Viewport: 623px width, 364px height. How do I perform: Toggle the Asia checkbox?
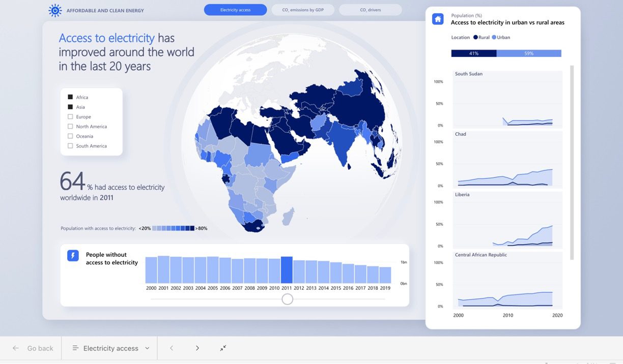point(70,107)
